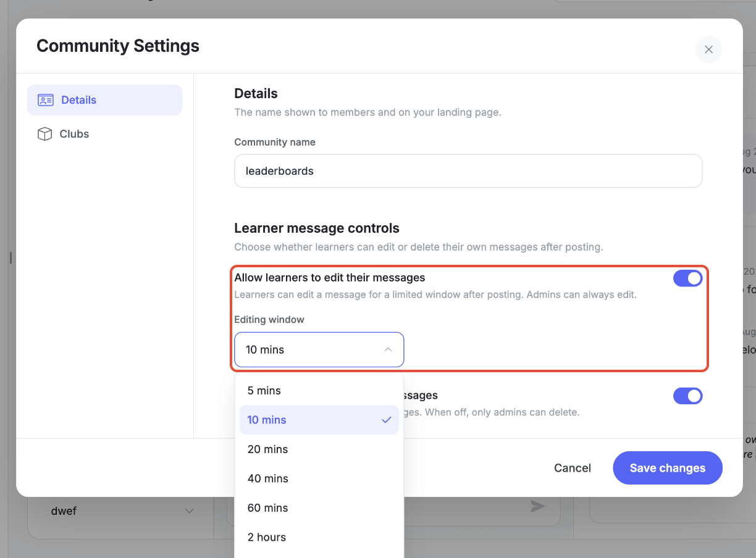Click the Community name input field
The width and height of the screenshot is (756, 558).
(x=468, y=171)
